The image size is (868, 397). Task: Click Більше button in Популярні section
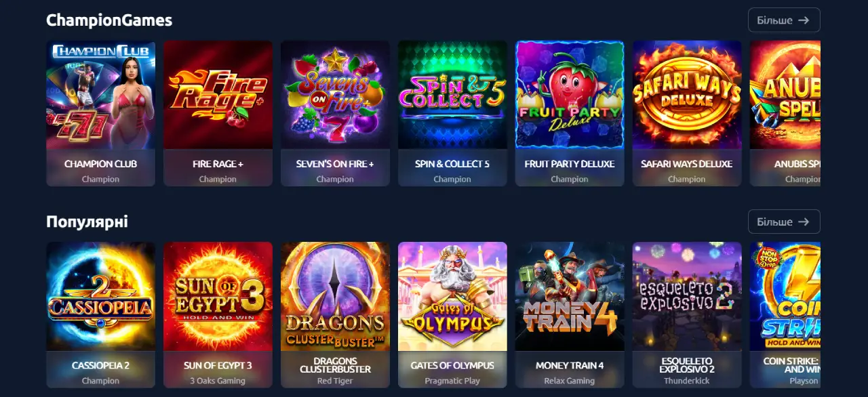[784, 222]
